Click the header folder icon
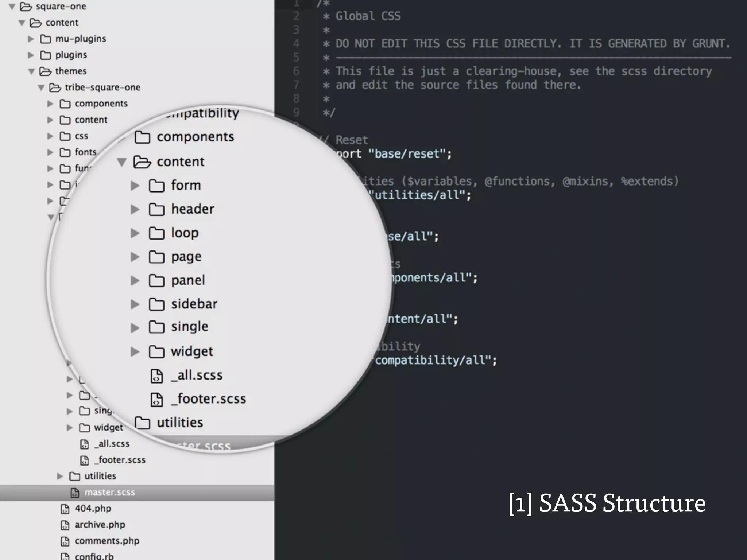This screenshot has height=560, width=747. click(157, 209)
